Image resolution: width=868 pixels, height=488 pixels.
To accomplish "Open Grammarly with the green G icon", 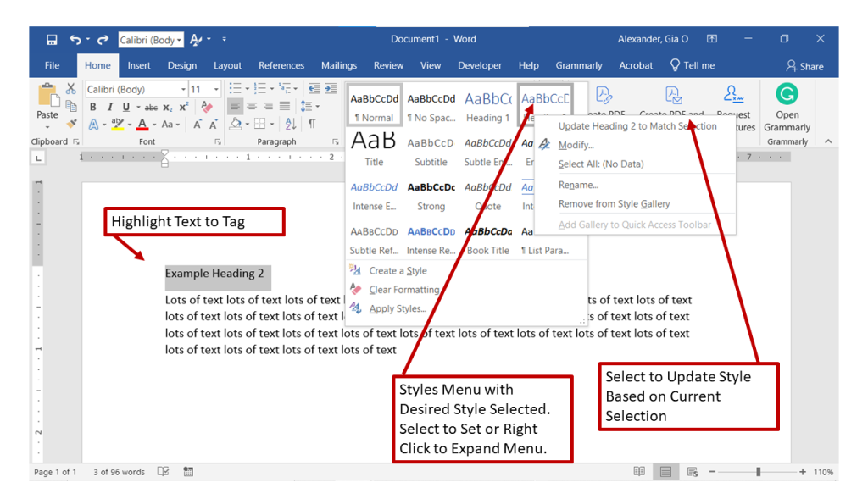I will (x=787, y=93).
